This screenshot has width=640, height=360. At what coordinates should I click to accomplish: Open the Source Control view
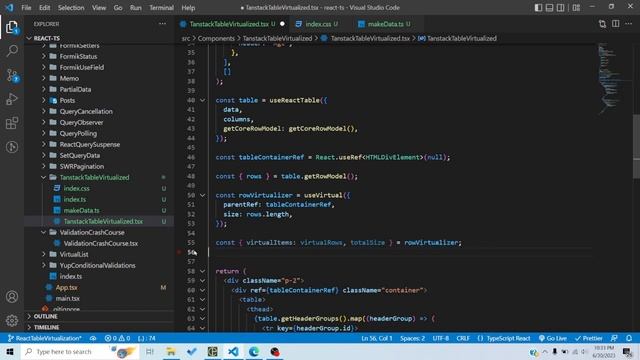coord(12,75)
